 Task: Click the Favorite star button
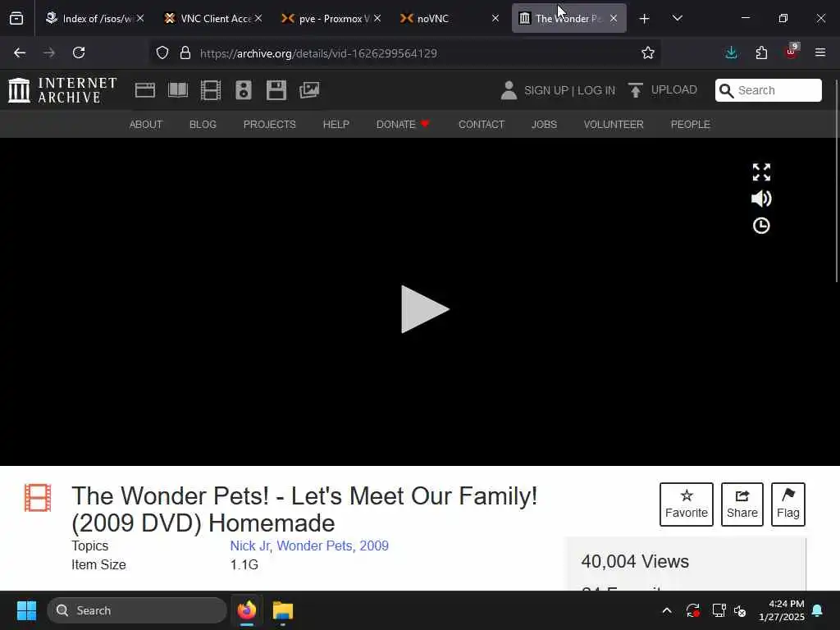[x=687, y=504]
